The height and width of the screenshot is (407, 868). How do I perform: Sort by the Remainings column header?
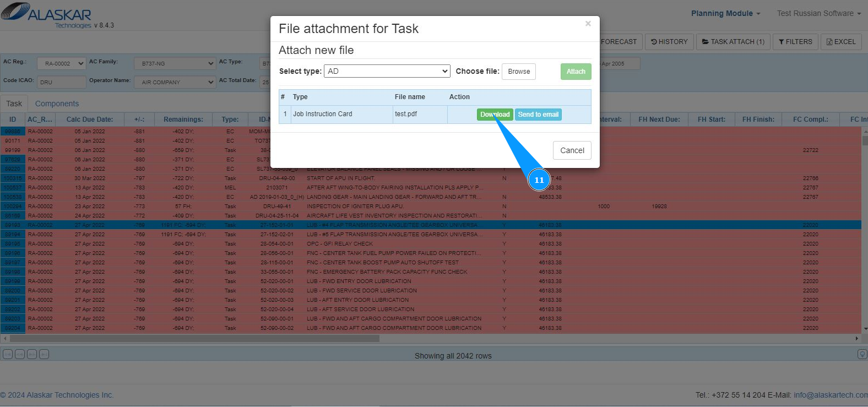coord(183,120)
